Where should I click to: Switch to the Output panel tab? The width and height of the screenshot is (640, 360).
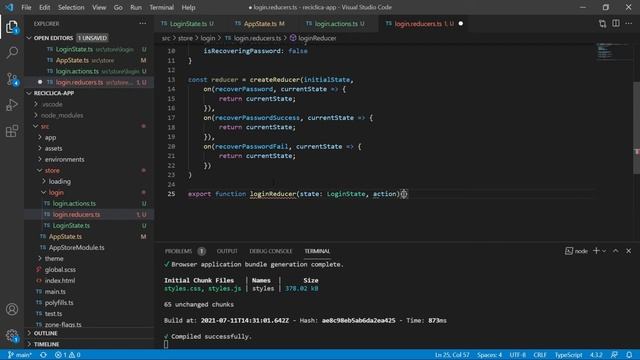(227, 251)
